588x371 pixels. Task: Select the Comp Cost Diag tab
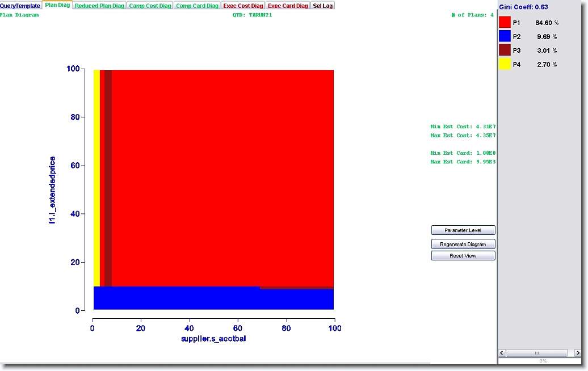150,6
